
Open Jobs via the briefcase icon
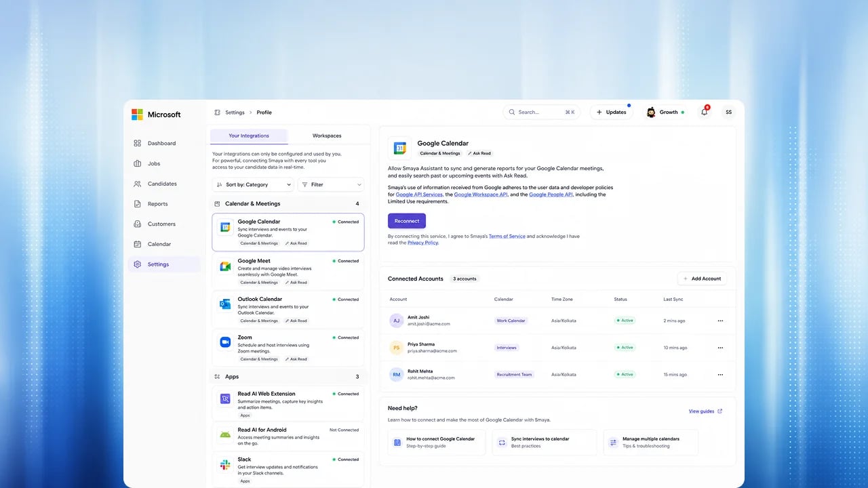(x=138, y=163)
